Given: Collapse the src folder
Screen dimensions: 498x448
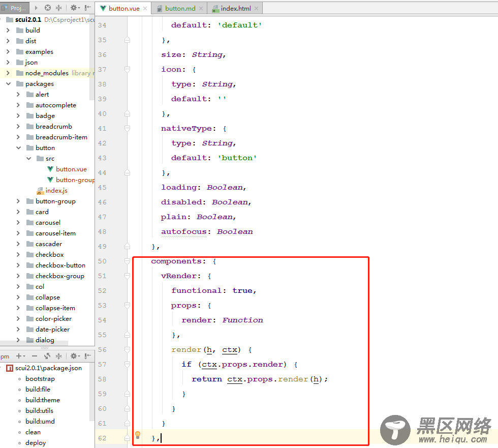Looking at the screenshot, I should coord(28,158).
